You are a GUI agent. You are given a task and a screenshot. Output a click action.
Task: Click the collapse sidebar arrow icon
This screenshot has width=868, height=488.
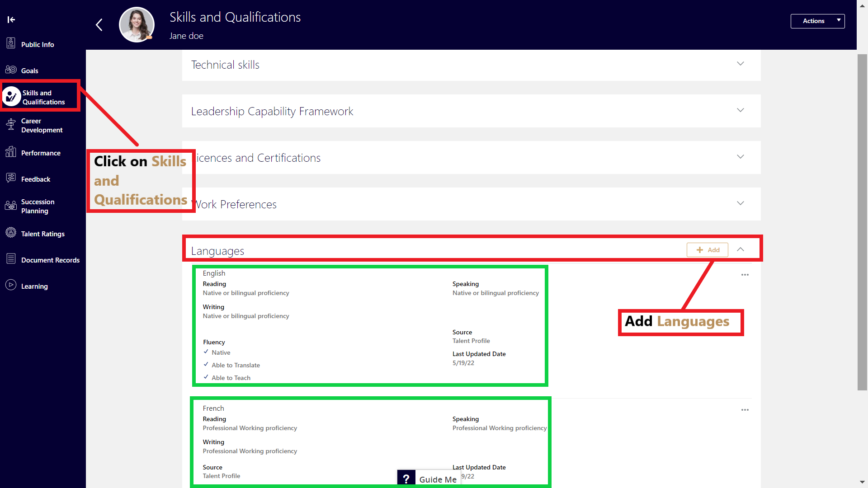(x=11, y=19)
